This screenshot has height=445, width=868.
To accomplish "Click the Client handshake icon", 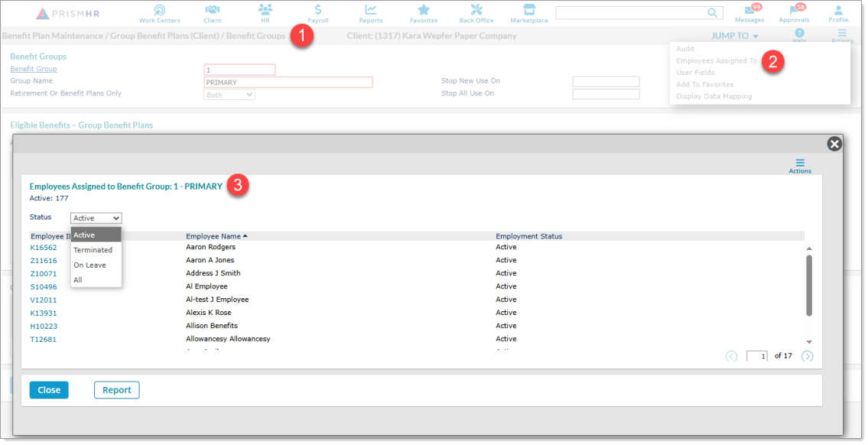I will coord(212,11).
